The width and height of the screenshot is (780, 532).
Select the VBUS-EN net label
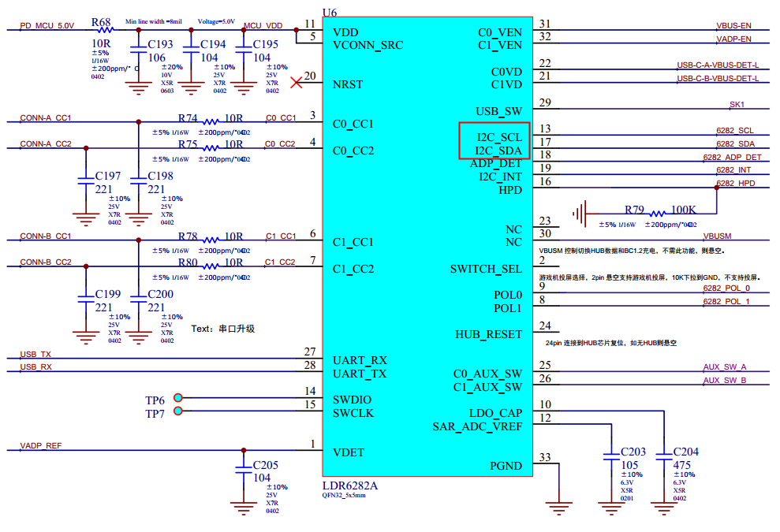pyautogui.click(x=733, y=25)
